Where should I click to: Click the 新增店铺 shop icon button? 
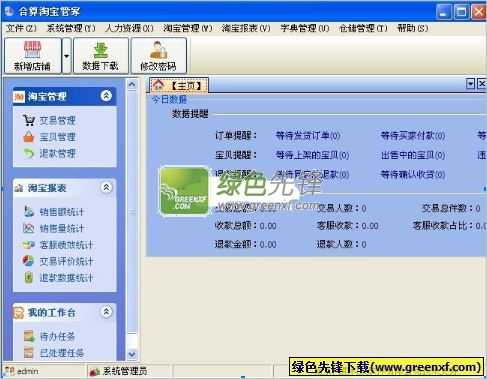(x=32, y=55)
